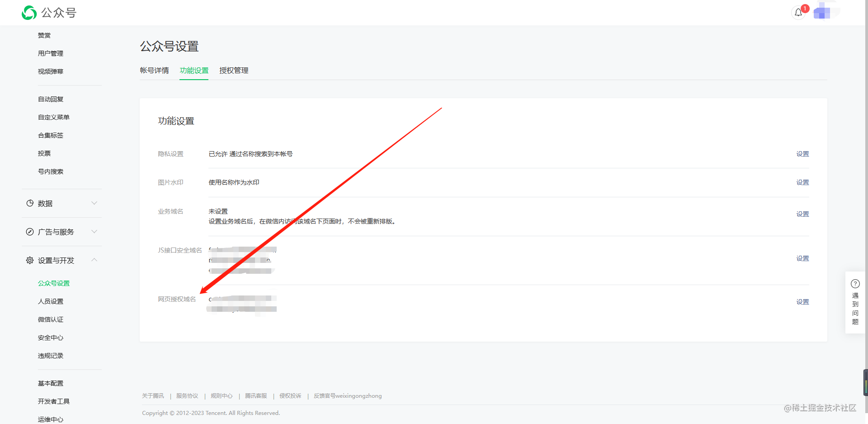868x424 pixels.
Task: Open the 规则中心 footer link
Action: [x=222, y=396]
